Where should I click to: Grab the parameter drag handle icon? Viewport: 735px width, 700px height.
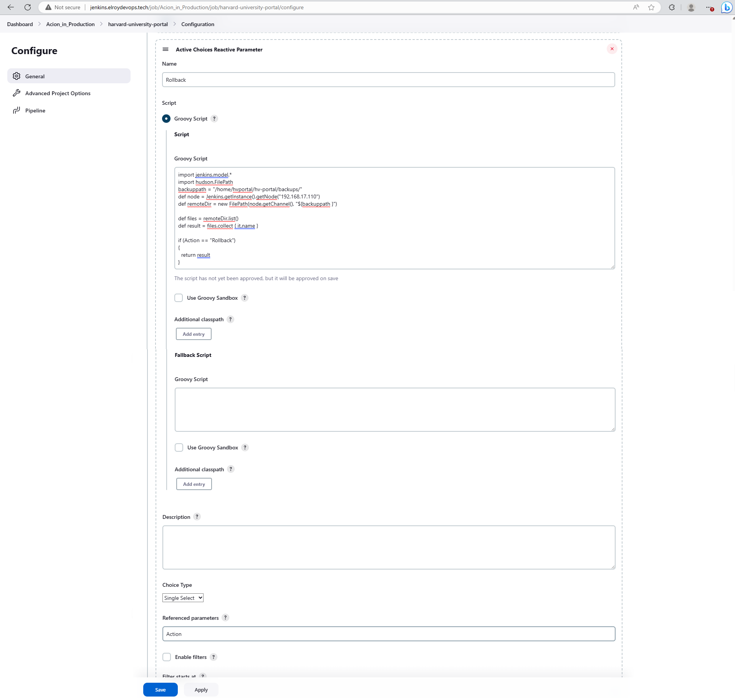point(166,49)
